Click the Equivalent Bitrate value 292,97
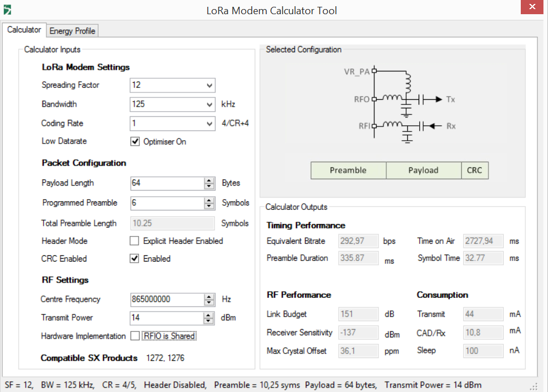 point(358,241)
